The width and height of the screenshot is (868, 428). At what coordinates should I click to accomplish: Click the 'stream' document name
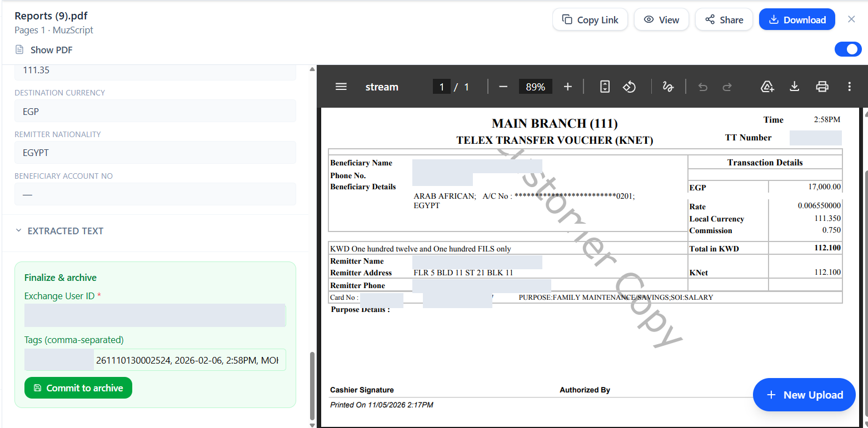[382, 87]
